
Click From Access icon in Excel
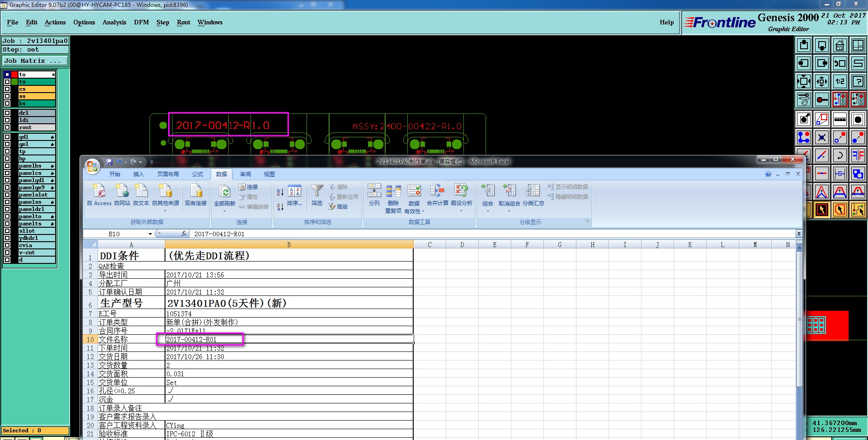click(99, 195)
